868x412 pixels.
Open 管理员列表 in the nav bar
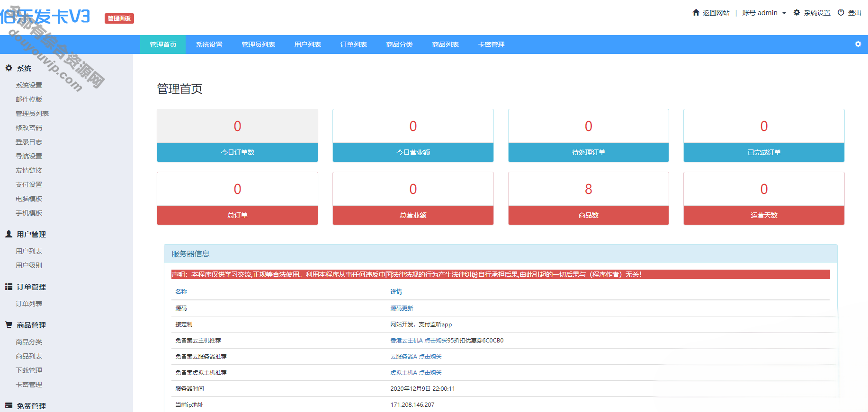258,44
